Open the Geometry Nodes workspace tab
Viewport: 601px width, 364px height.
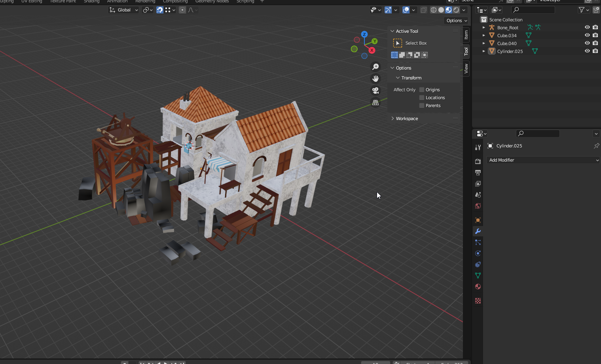coord(212,2)
